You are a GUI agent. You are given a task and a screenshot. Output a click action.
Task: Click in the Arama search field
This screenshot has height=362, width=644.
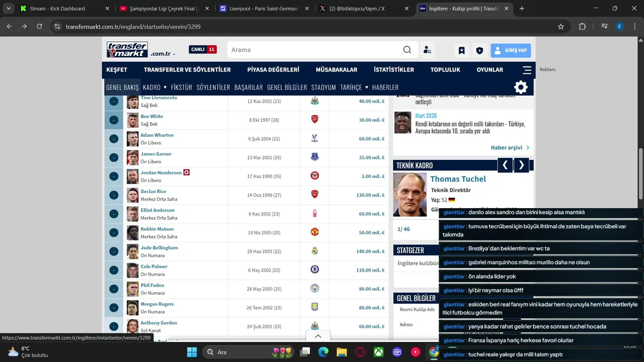(x=314, y=50)
